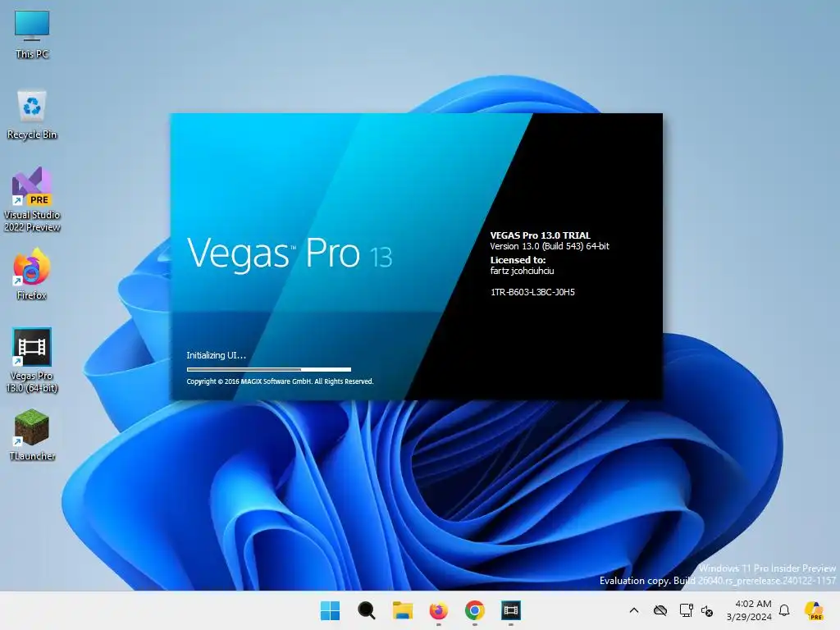Image resolution: width=840 pixels, height=630 pixels.
Task: Click the MAGIX copyright notice text
Action: click(x=280, y=381)
